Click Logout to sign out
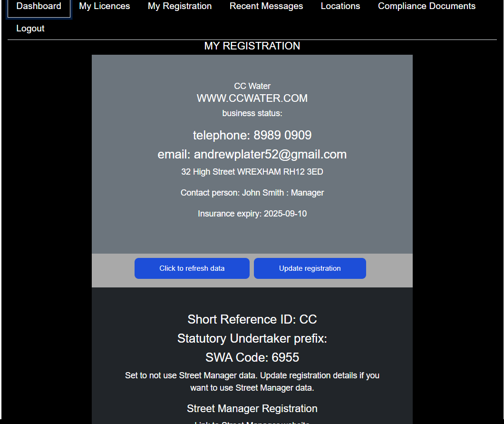The width and height of the screenshot is (504, 424). point(30,28)
